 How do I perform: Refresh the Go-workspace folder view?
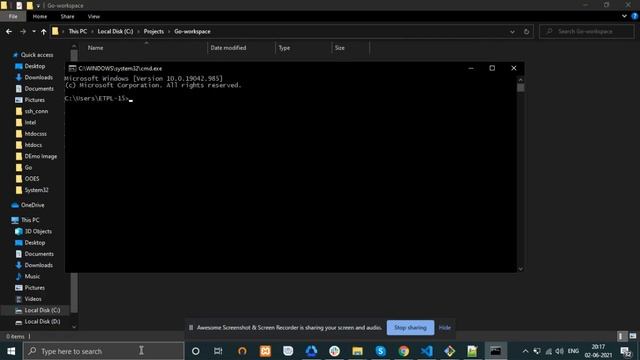[526, 31]
